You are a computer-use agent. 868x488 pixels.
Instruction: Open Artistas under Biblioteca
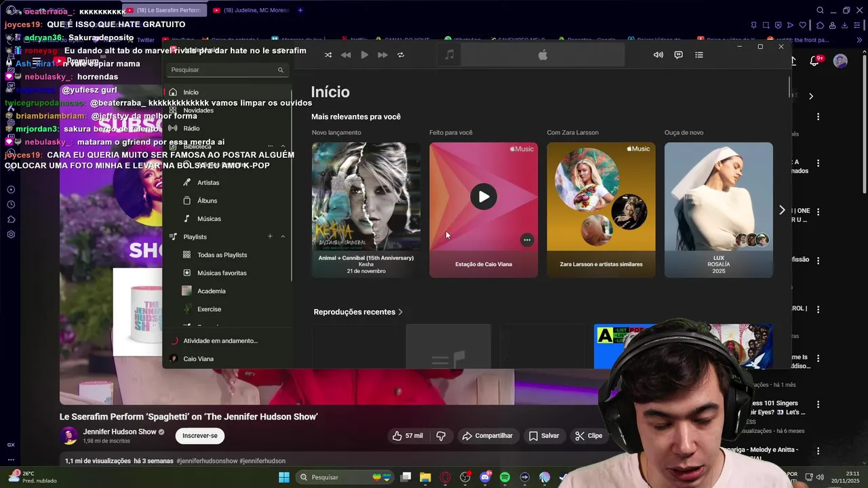coord(227,182)
